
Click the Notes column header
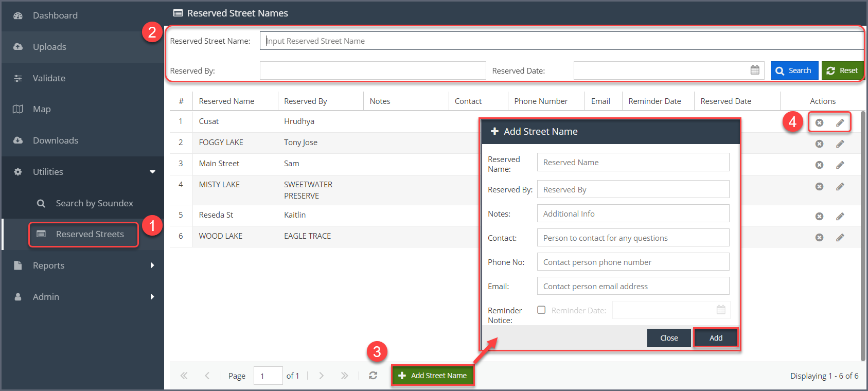click(x=406, y=101)
